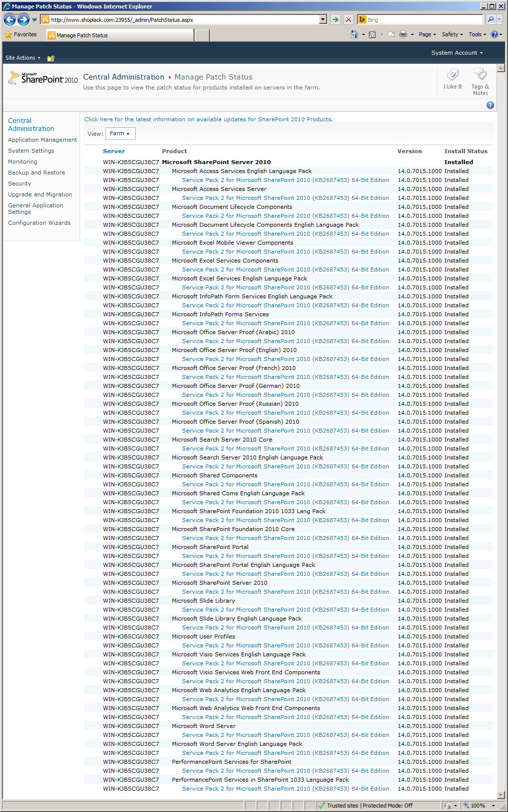Open the search provider dropdown arrow
Image resolution: width=508 pixels, height=812 pixels.
[x=500, y=19]
